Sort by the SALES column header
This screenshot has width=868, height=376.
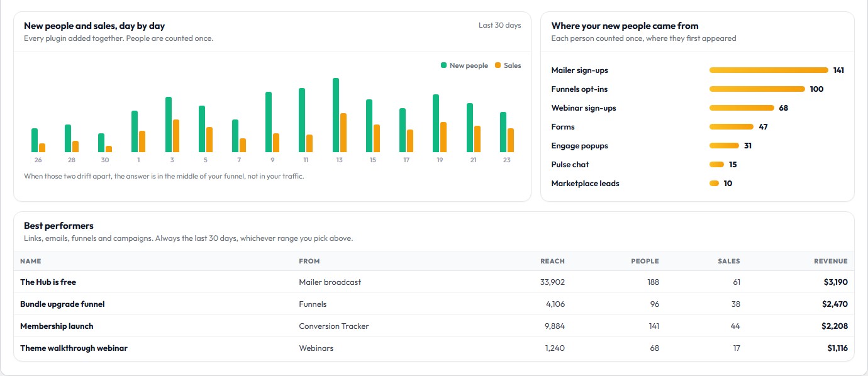coord(729,261)
